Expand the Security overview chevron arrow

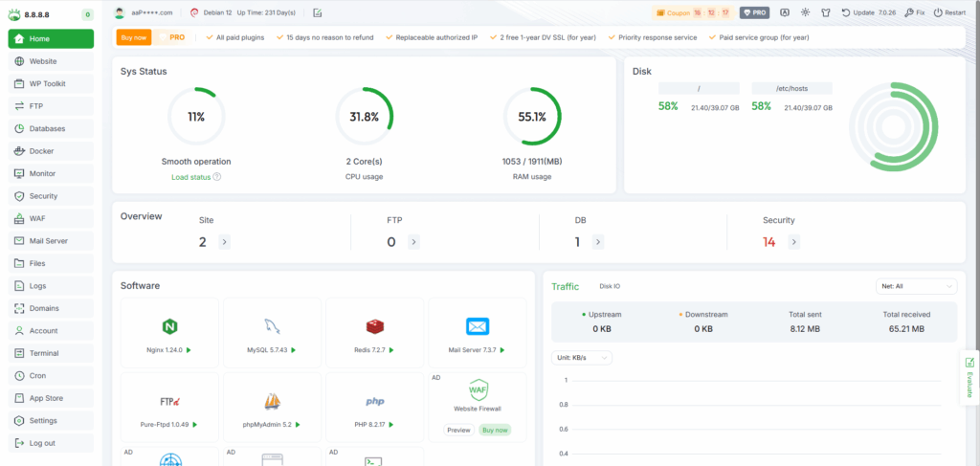tap(792, 242)
